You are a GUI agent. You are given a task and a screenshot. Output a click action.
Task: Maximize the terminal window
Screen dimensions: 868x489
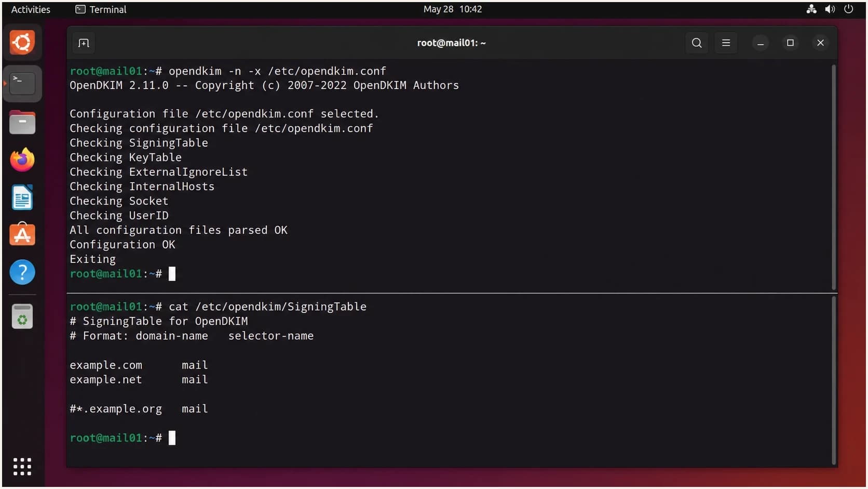click(x=790, y=43)
